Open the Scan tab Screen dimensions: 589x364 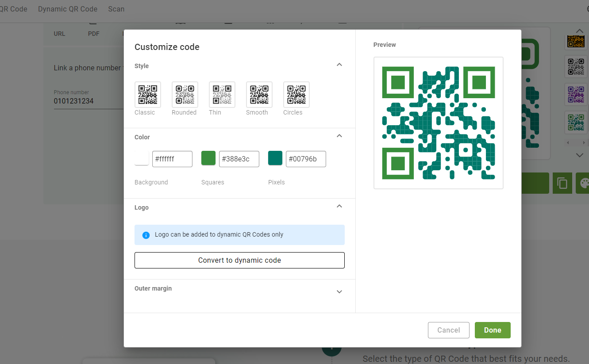point(116,9)
